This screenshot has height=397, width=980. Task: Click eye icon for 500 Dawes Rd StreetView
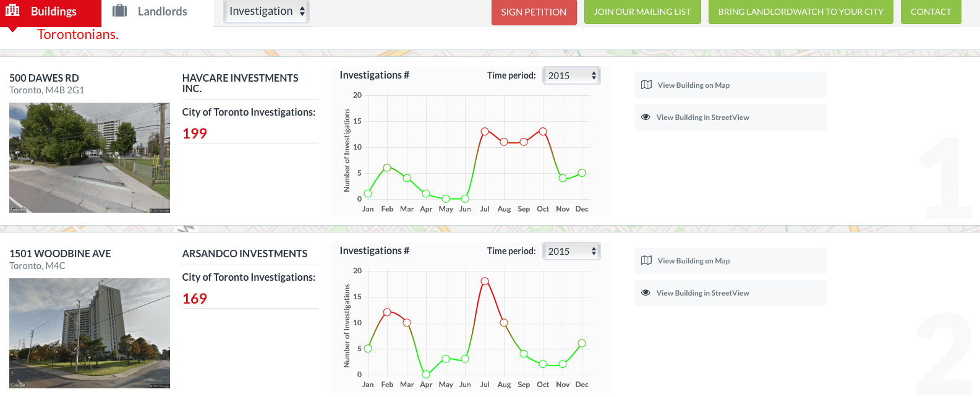pos(646,117)
